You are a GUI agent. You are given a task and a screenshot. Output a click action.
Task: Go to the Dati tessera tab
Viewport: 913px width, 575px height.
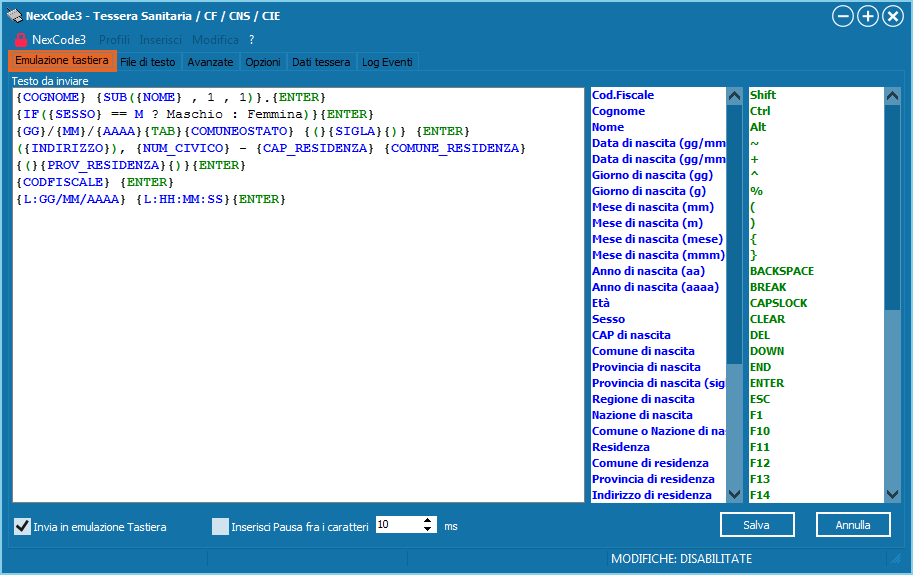[321, 62]
